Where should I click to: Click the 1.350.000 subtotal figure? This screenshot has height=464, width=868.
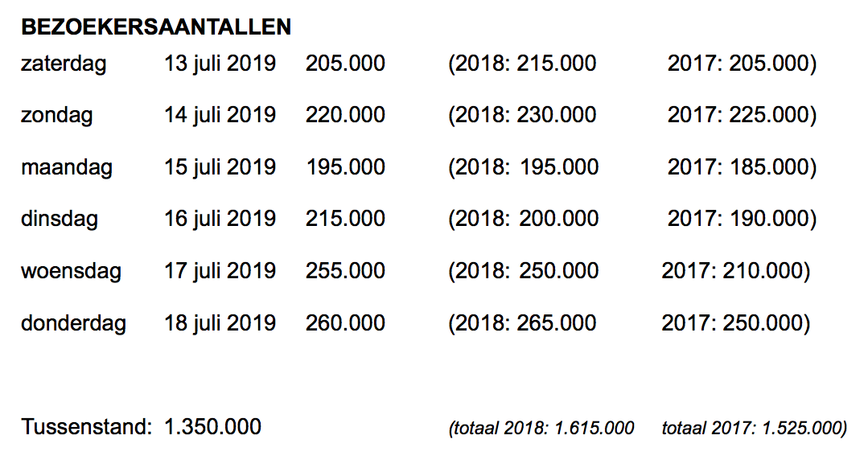[212, 427]
